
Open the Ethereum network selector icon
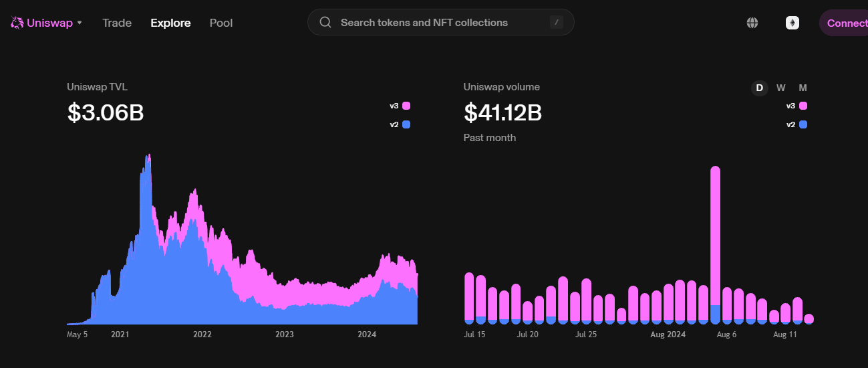[x=792, y=23]
